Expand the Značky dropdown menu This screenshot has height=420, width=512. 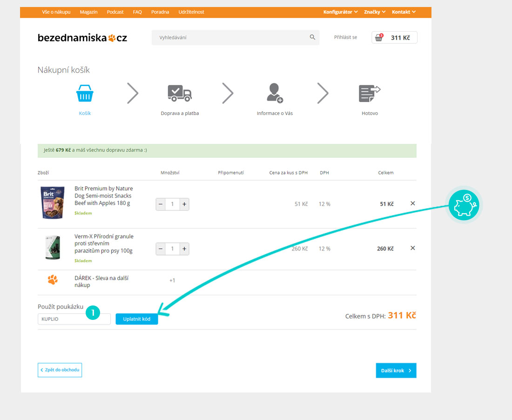point(375,12)
